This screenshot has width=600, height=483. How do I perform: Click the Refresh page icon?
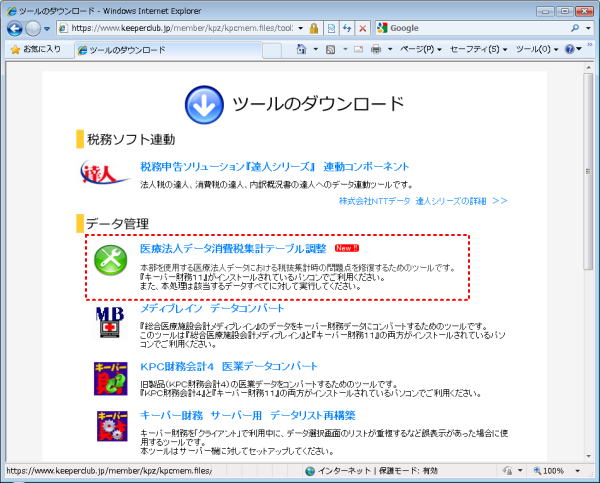[x=347, y=29]
